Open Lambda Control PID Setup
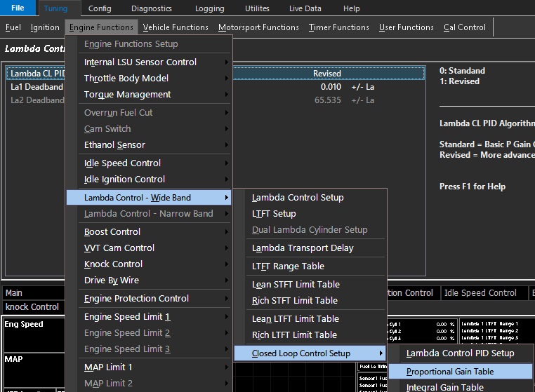Viewport: 535px width, 392px height. coord(460,353)
